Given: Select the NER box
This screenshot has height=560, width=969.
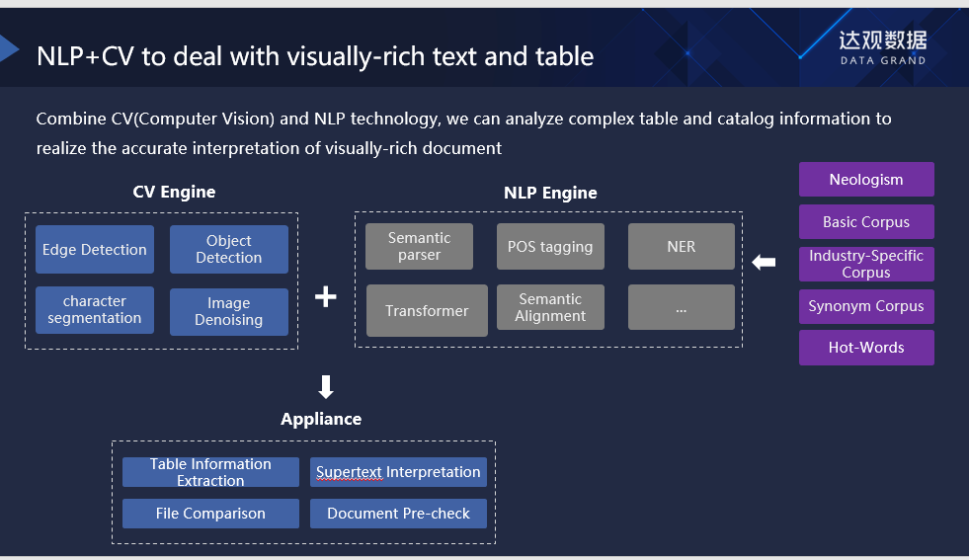Looking at the screenshot, I should pyautogui.click(x=682, y=247).
